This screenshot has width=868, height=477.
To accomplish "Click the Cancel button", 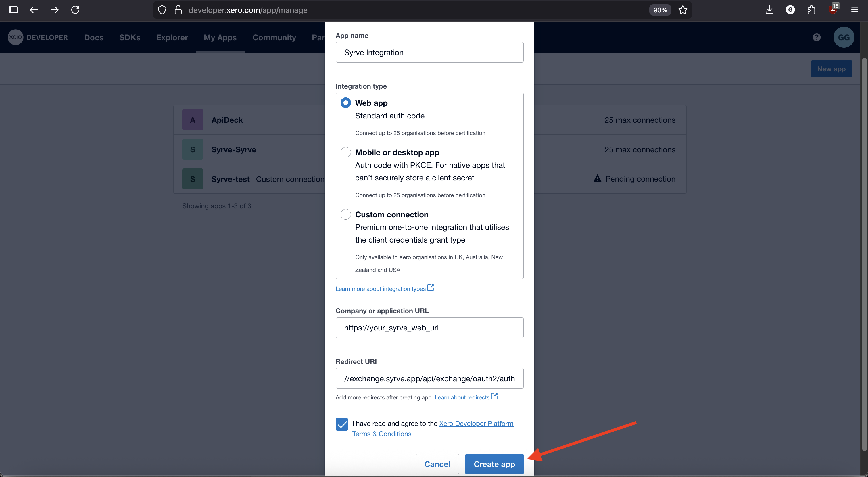I will (437, 464).
